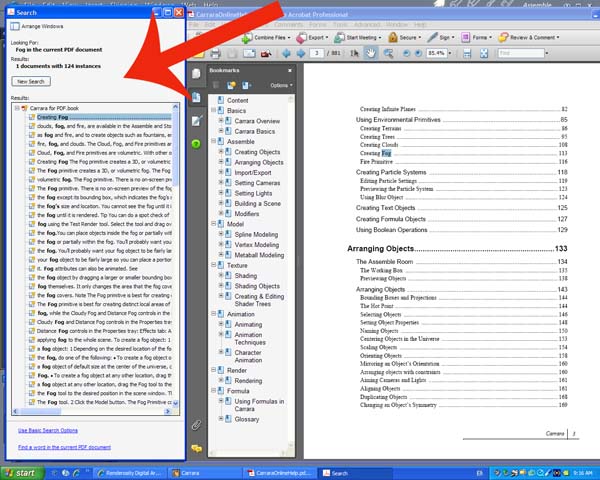Expand the Carrara Overview bookmark
This screenshot has width=600, height=480.
tap(221, 120)
